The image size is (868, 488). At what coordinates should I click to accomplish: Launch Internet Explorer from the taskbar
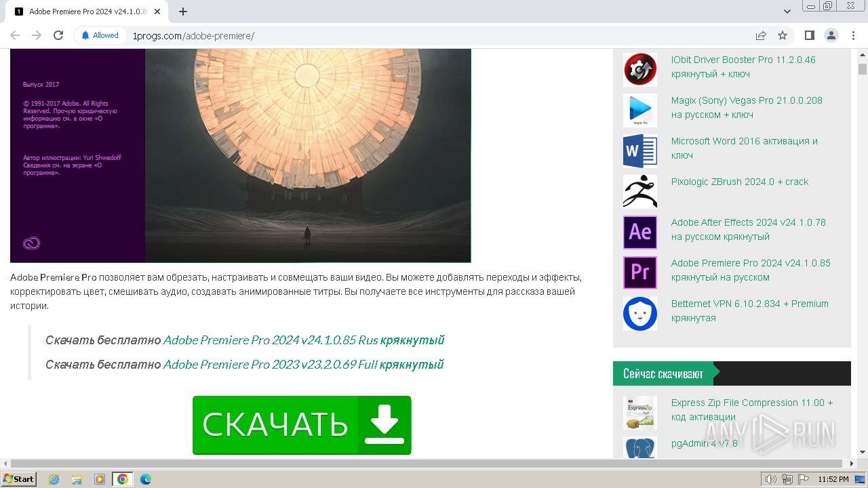(x=54, y=479)
